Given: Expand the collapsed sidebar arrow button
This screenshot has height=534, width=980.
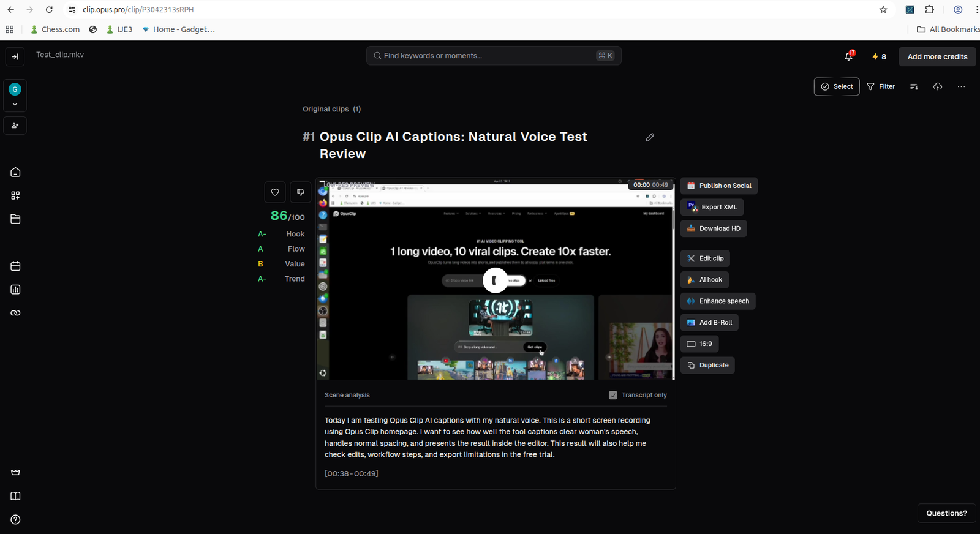Looking at the screenshot, I should coord(15,56).
